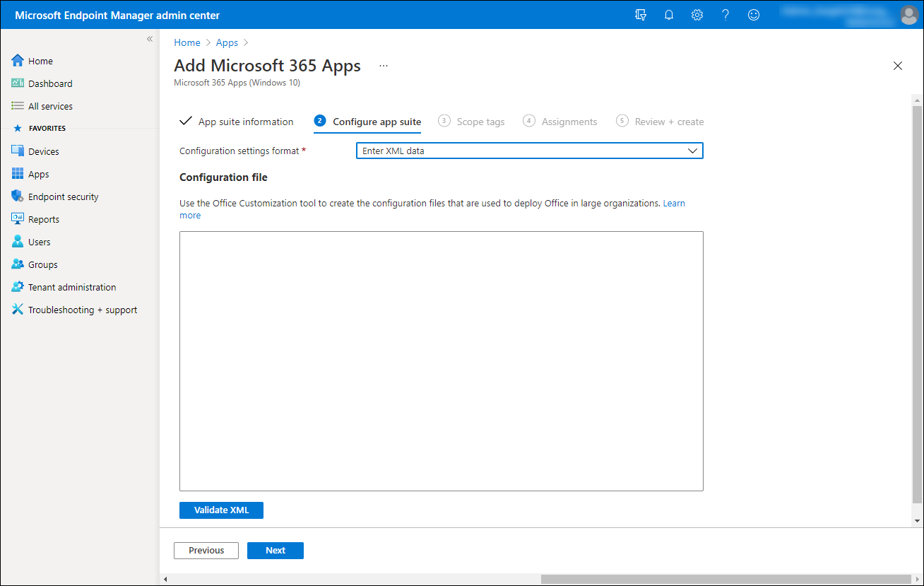Select the Scope tags step
924x586 pixels.
coord(471,122)
